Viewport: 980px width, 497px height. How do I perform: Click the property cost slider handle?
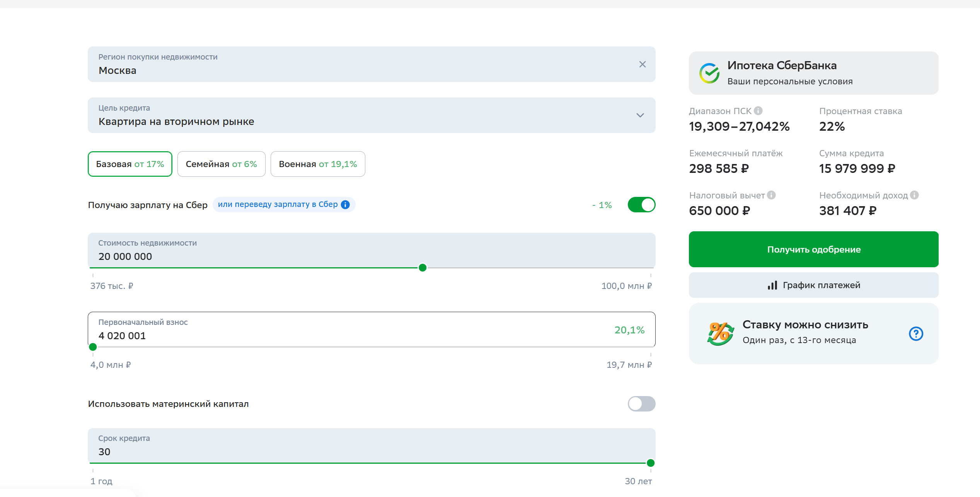point(423,268)
